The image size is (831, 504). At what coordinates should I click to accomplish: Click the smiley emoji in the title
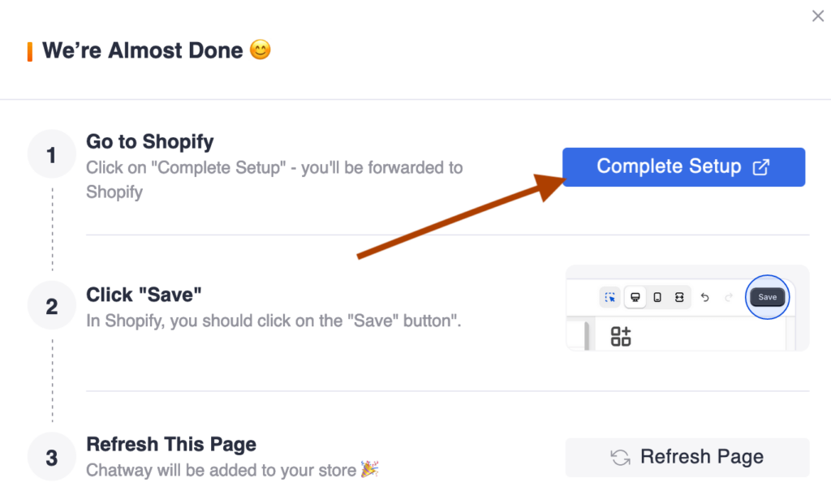(x=260, y=50)
